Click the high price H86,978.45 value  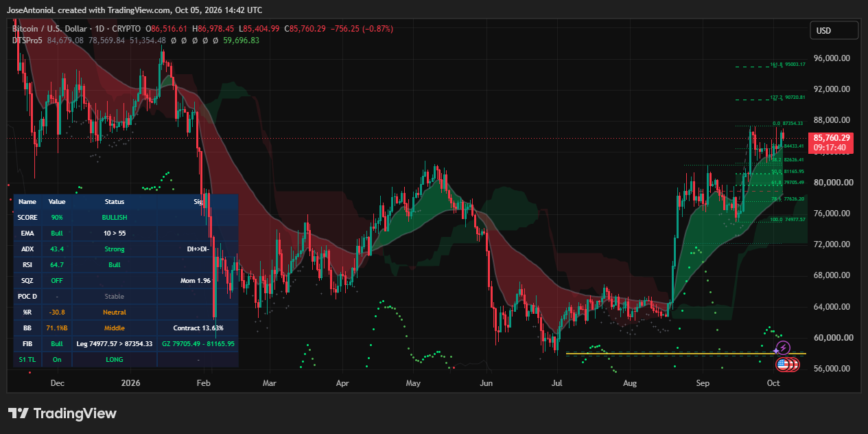pos(213,29)
